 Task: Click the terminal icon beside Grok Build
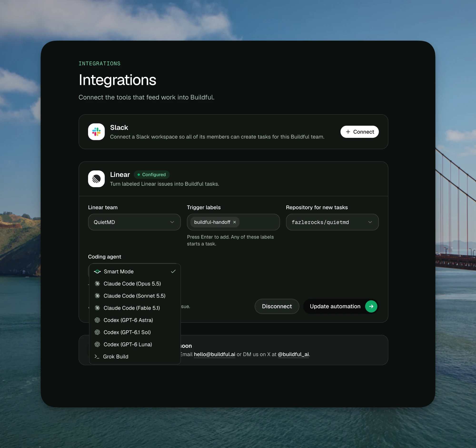pos(97,357)
